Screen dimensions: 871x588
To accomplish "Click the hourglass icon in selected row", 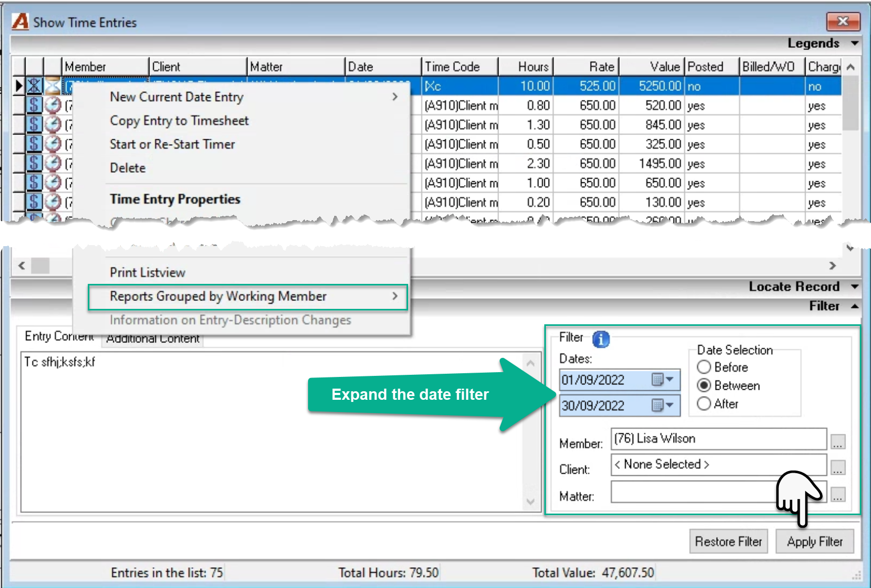I will coord(53,86).
